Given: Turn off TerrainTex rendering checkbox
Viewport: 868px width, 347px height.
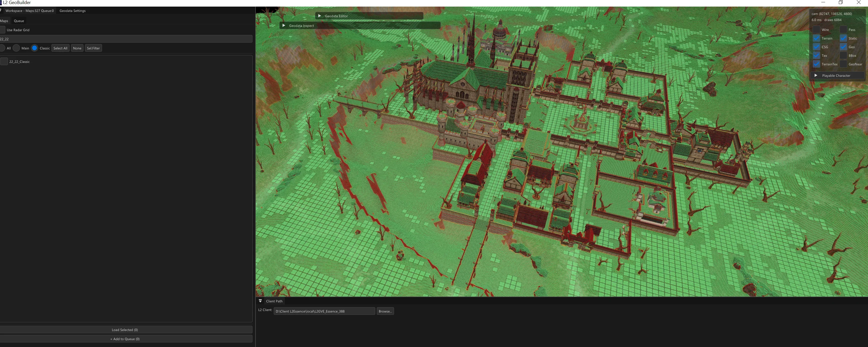Looking at the screenshot, I should [816, 64].
